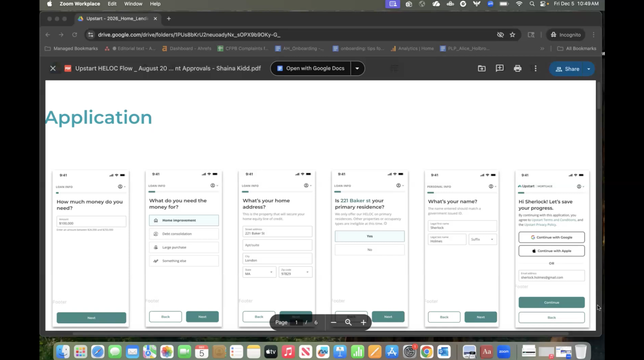The image size is (644, 360).
Task: Open more actions with the three-dot icon
Action: pos(535,68)
